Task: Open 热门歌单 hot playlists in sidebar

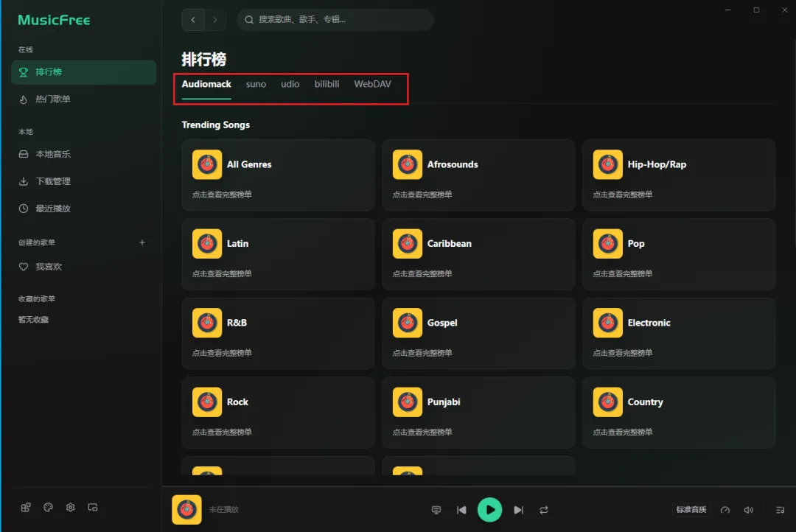Action: pyautogui.click(x=83, y=99)
